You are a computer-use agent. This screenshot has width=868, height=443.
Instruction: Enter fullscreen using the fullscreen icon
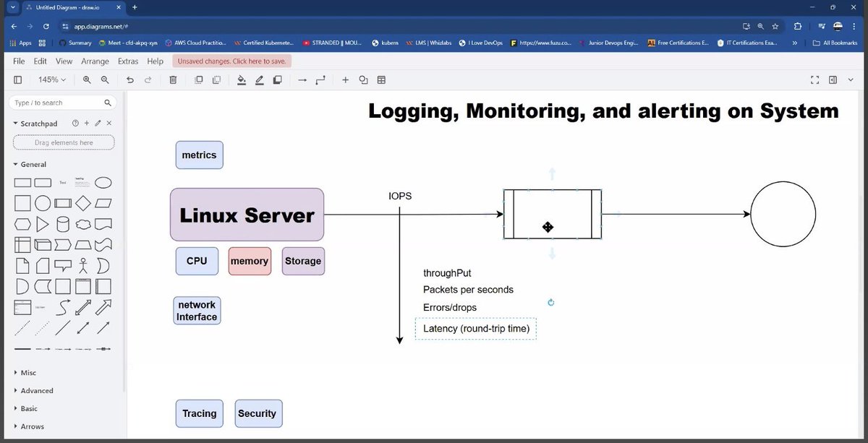pos(814,79)
